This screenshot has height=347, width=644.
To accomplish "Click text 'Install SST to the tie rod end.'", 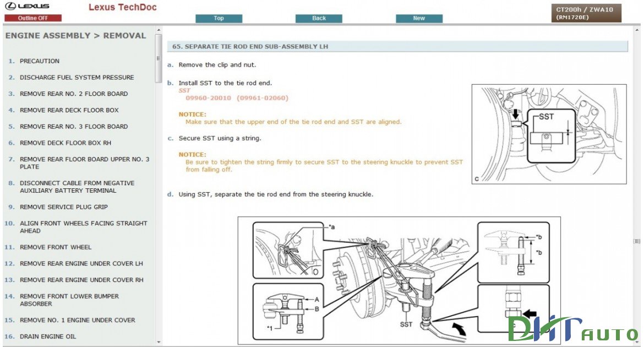I will point(225,83).
